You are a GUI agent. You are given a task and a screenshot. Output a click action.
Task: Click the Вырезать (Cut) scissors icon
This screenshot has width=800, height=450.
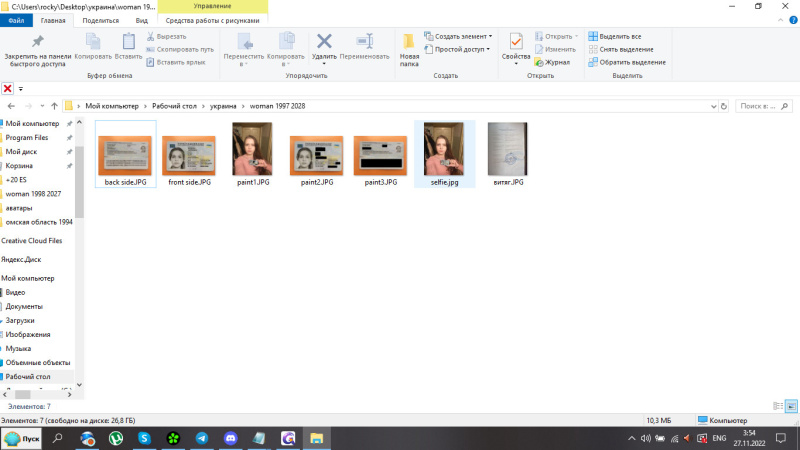pos(151,36)
